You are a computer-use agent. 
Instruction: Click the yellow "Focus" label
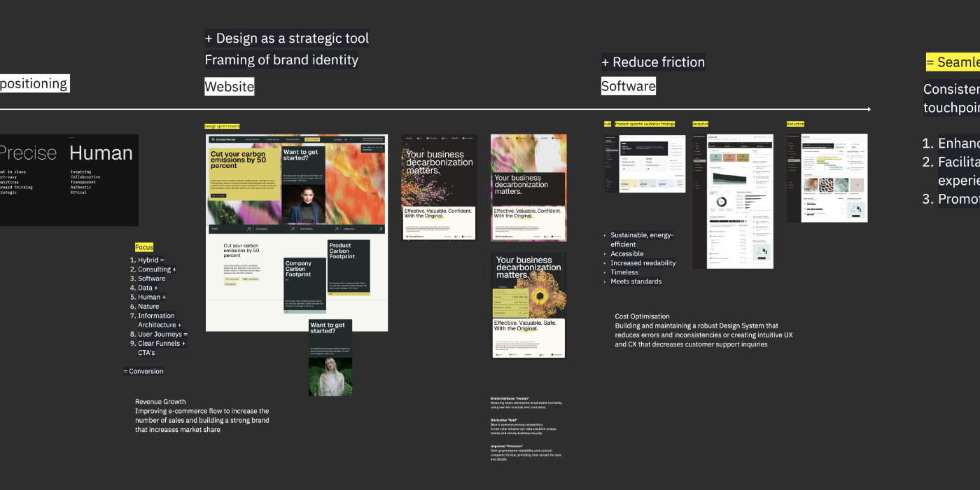click(x=144, y=247)
